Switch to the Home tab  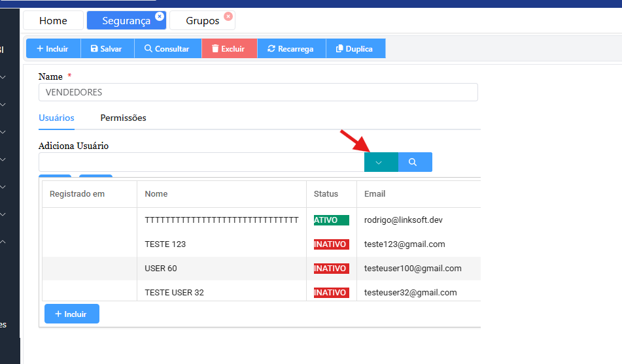[53, 21]
